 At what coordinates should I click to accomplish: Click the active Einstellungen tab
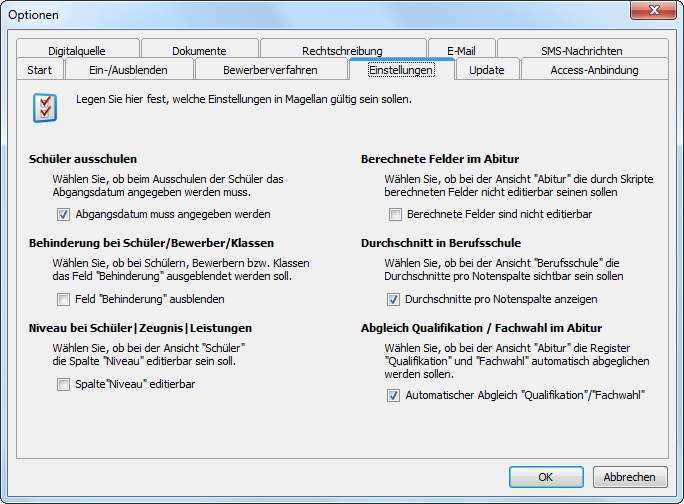click(401, 70)
